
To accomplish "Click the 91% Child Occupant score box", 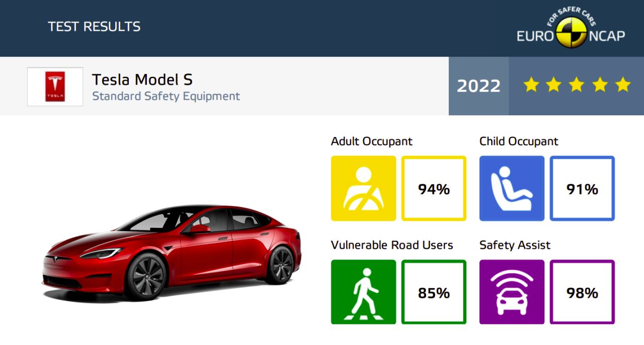I will click(582, 188).
